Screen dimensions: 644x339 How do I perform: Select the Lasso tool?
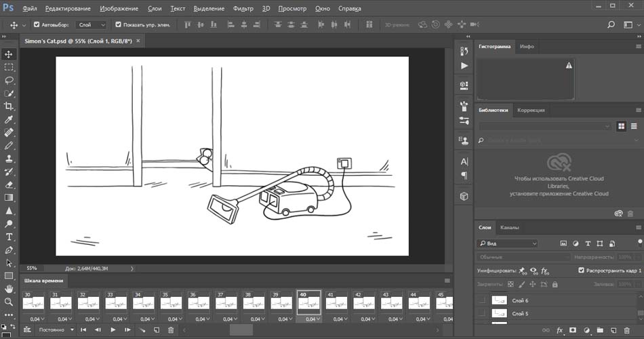point(9,80)
